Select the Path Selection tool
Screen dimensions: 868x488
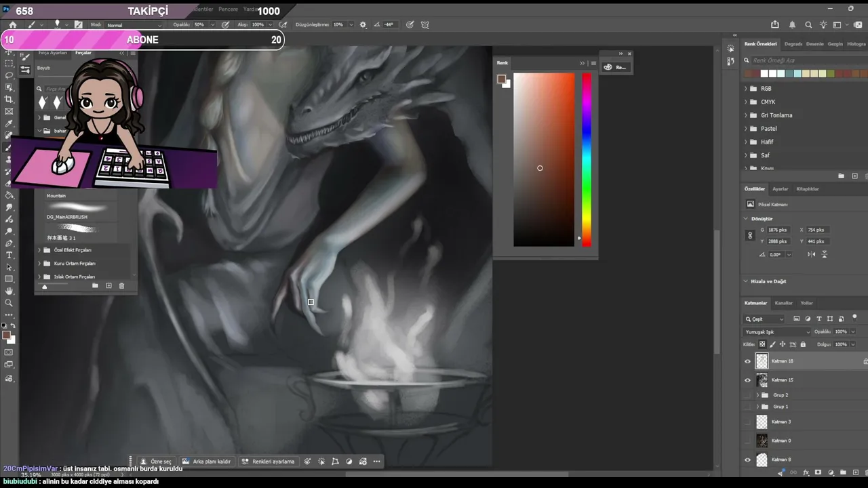click(9, 267)
